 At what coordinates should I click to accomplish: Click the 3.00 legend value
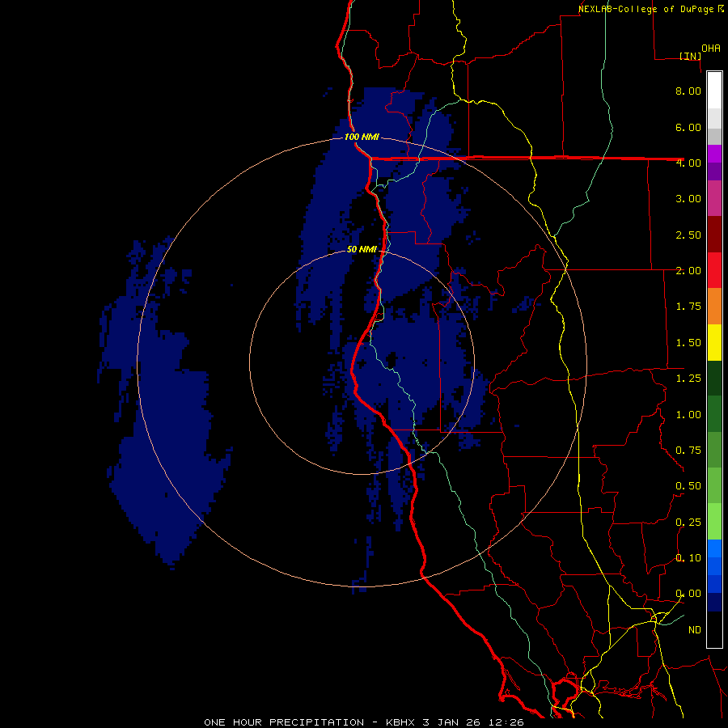(688, 199)
